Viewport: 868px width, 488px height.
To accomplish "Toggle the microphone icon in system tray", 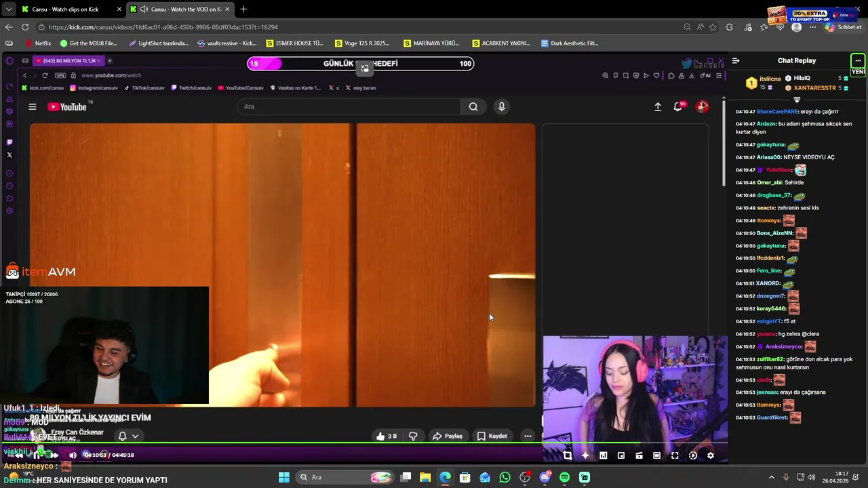I will (x=786, y=477).
